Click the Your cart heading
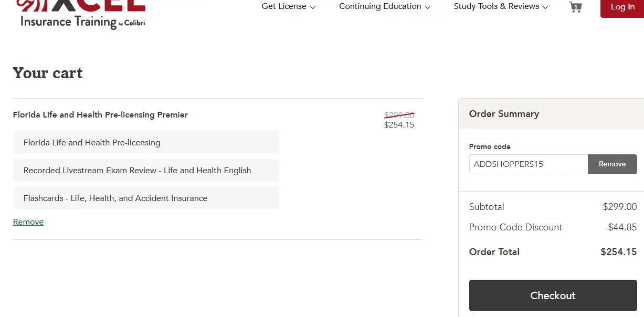The width and height of the screenshot is (644, 317). (x=48, y=73)
